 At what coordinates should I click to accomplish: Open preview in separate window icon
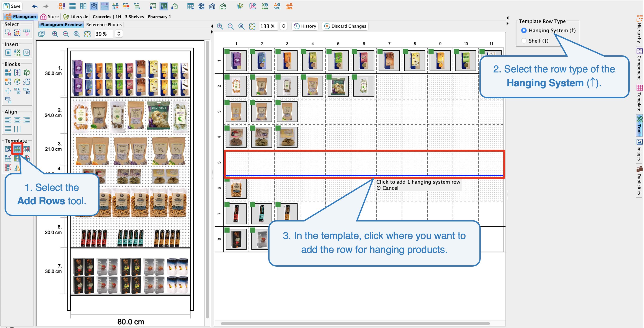42,34
